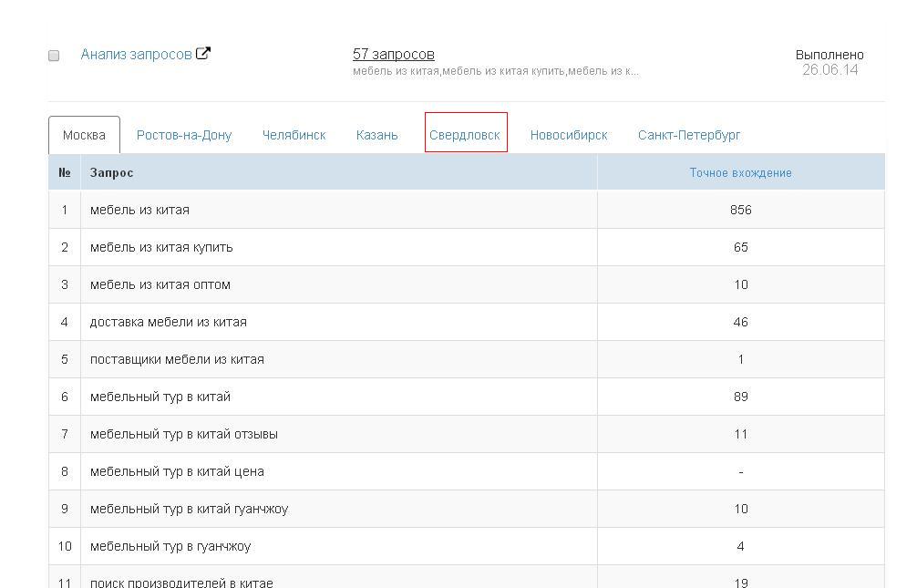
Task: Click the value 65
Action: [x=740, y=247]
